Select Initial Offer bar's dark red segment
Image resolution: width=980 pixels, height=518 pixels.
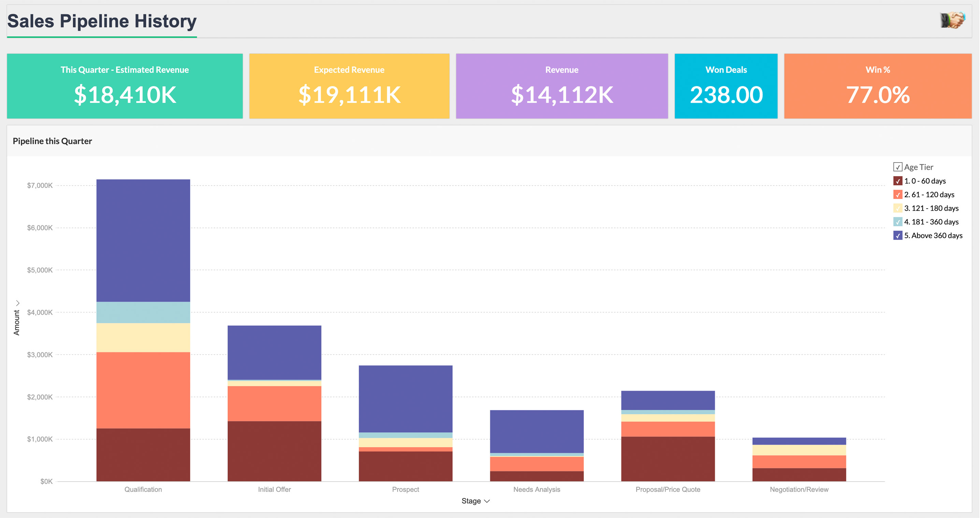(274, 451)
